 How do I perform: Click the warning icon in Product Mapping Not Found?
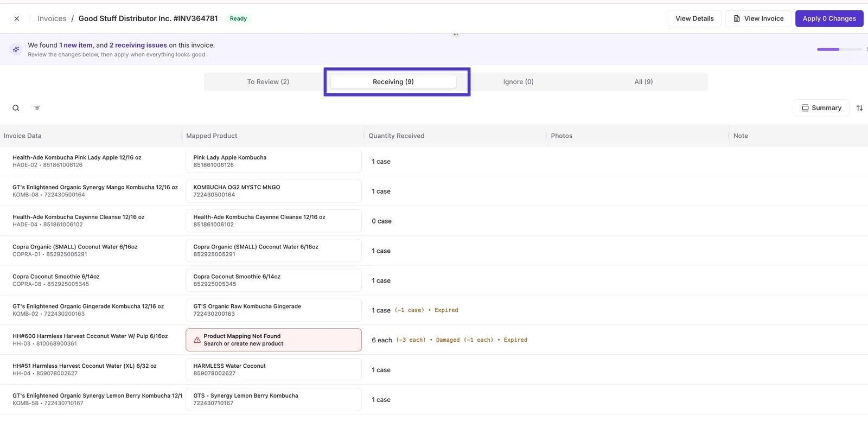pyautogui.click(x=197, y=340)
